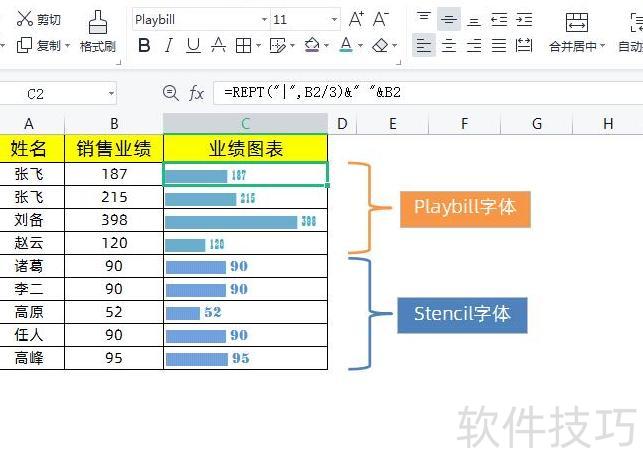Open the font size 11 dropdown
This screenshot has width=643, height=475.
point(334,19)
